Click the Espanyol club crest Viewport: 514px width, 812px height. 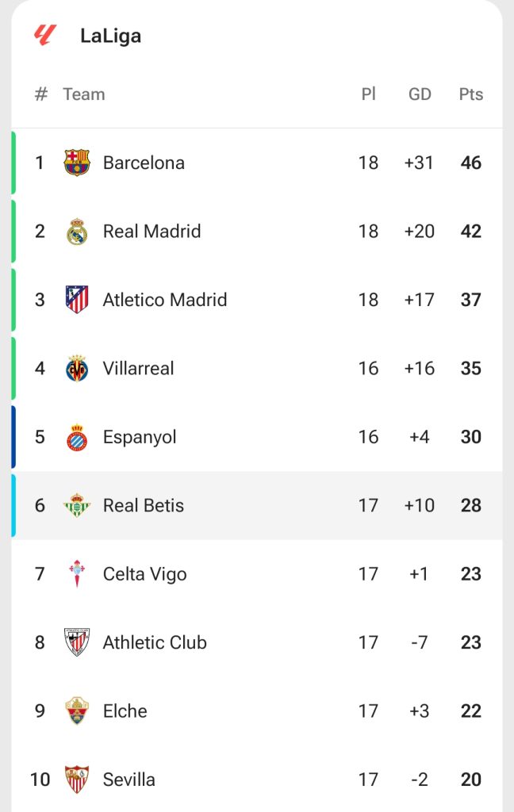tap(77, 437)
